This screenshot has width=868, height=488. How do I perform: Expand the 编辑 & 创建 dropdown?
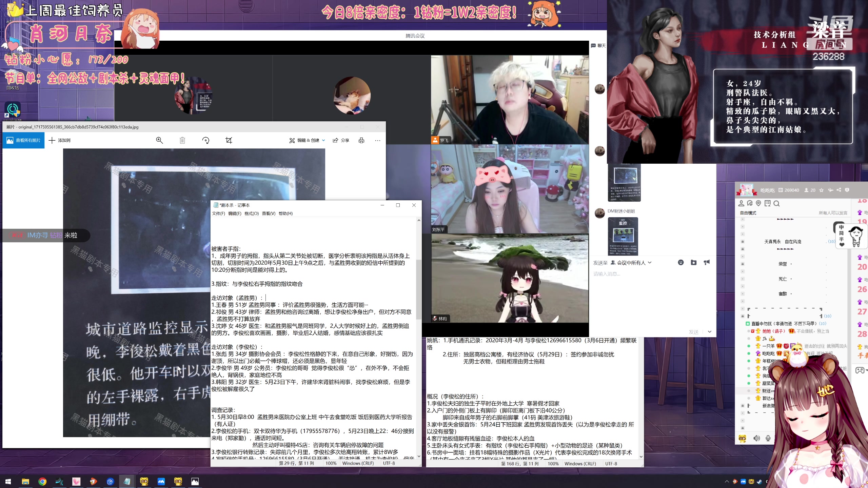(x=307, y=140)
